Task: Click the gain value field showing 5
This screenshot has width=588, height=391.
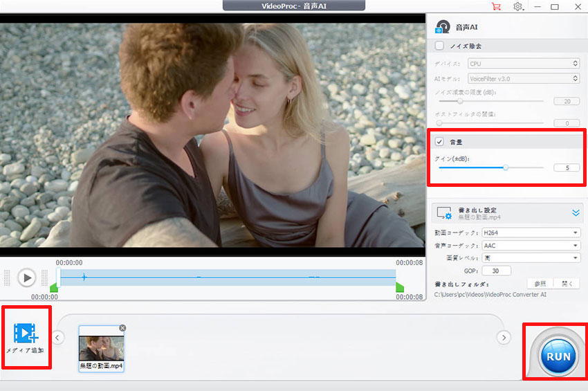Action: (567, 167)
